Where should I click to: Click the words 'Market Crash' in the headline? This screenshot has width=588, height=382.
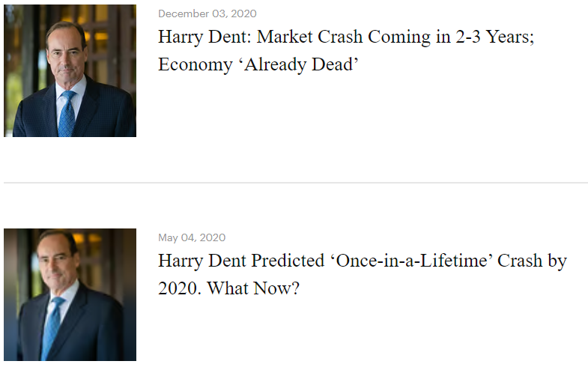pyautogui.click(x=310, y=37)
